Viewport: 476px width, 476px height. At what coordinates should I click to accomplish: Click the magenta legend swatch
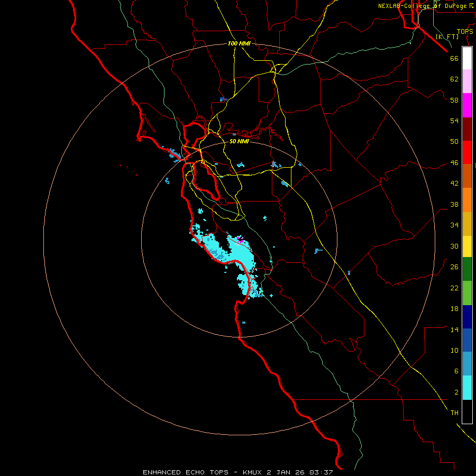(x=467, y=105)
